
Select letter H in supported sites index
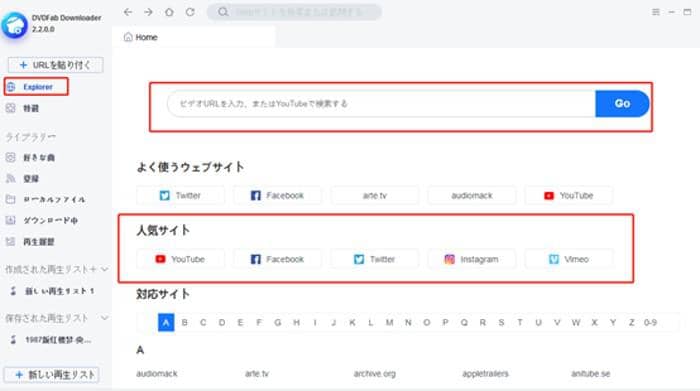[296, 322]
